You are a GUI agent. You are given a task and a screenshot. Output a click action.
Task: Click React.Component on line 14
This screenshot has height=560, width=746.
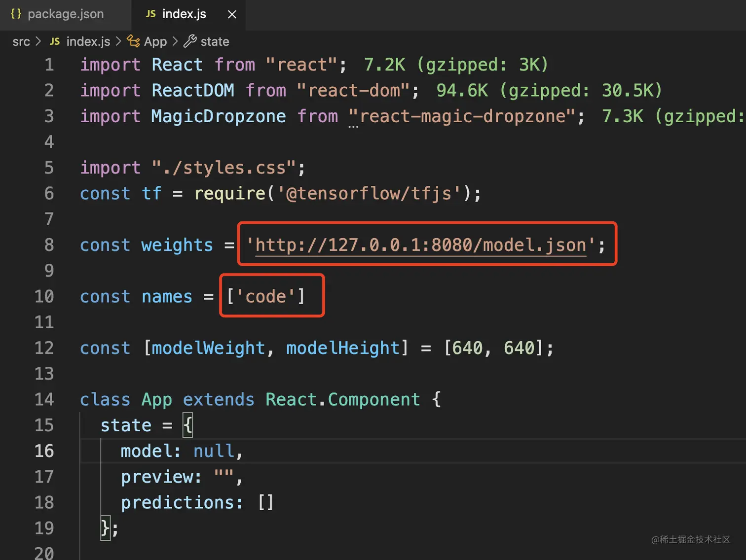(x=343, y=400)
